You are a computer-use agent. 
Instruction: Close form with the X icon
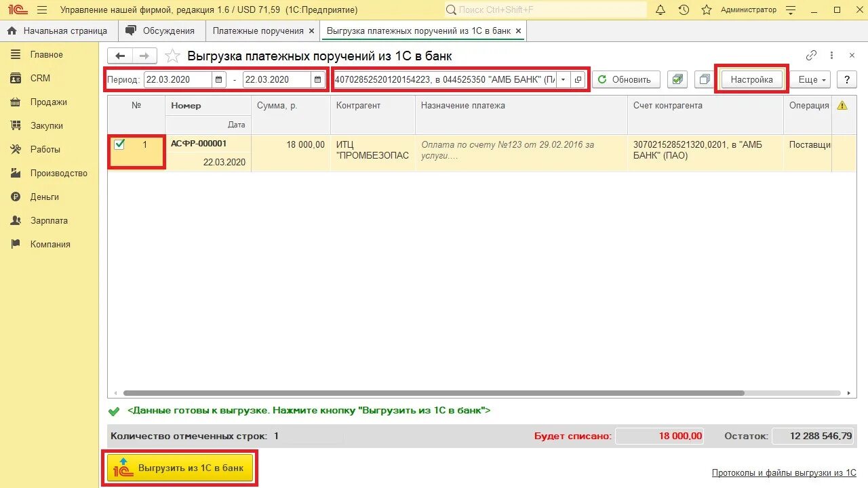click(852, 56)
